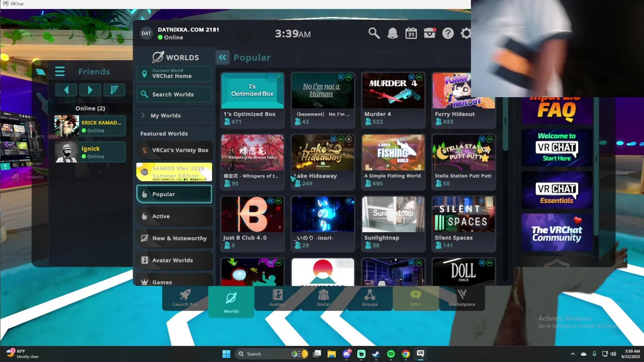Image resolution: width=644 pixels, height=362 pixels.
Task: Switch to the VRC+ tab
Action: 416,297
